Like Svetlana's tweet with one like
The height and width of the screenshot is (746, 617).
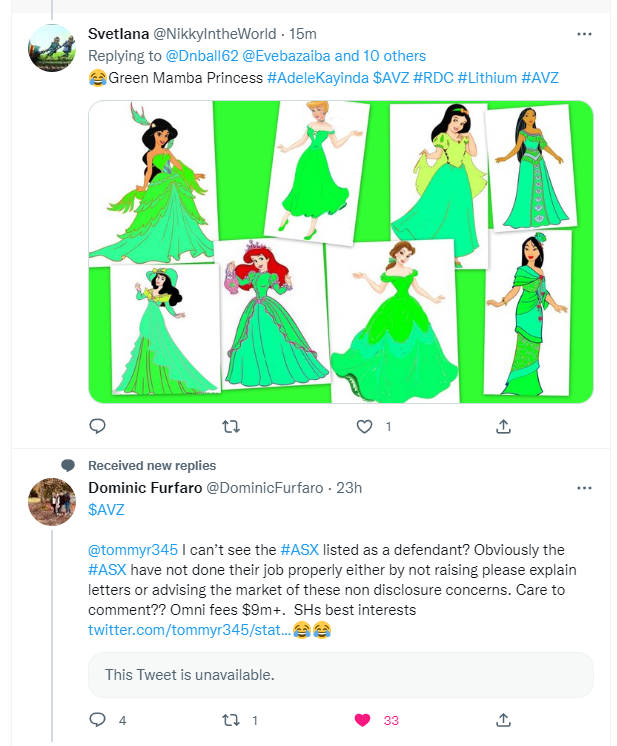(365, 426)
